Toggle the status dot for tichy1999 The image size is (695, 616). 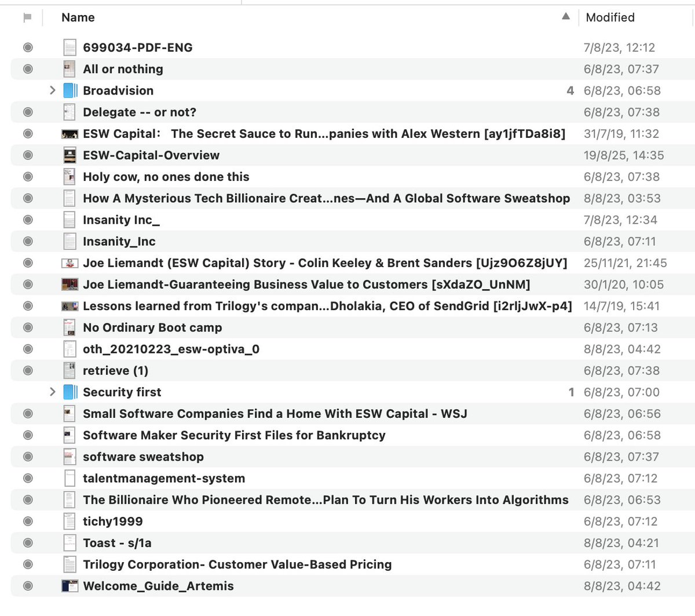point(28,521)
